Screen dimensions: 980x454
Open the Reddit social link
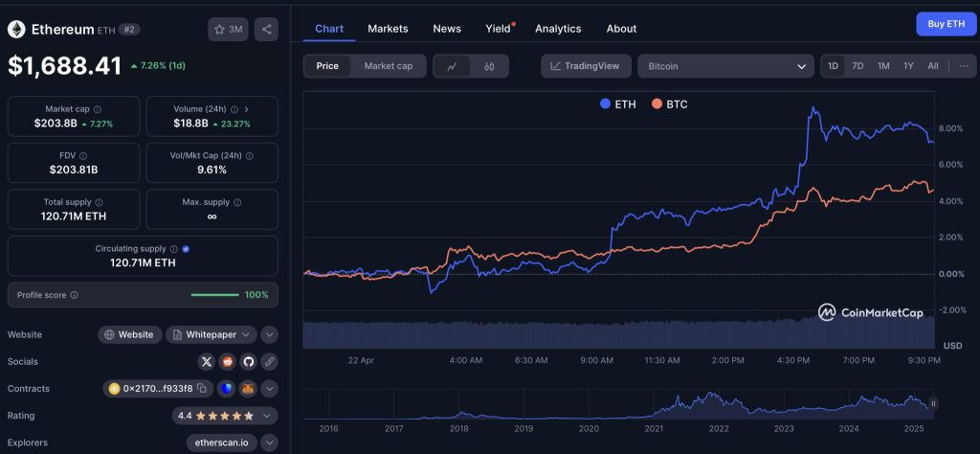click(x=228, y=361)
